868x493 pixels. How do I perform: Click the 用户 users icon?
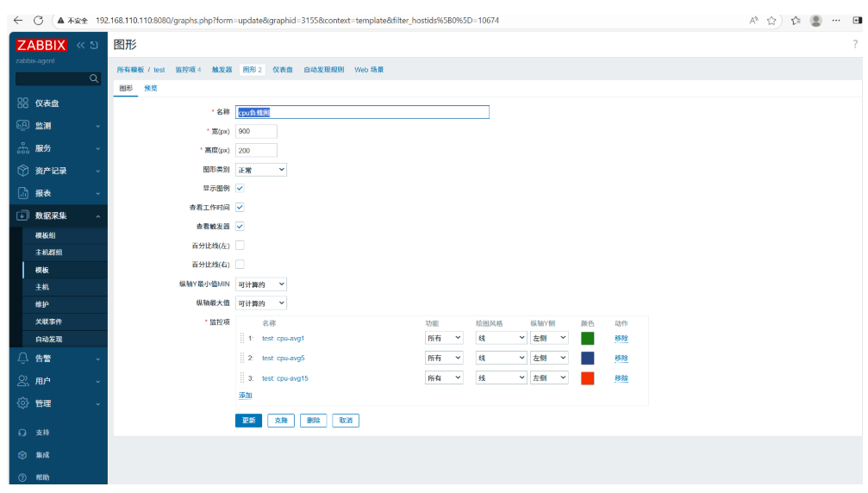(22, 381)
